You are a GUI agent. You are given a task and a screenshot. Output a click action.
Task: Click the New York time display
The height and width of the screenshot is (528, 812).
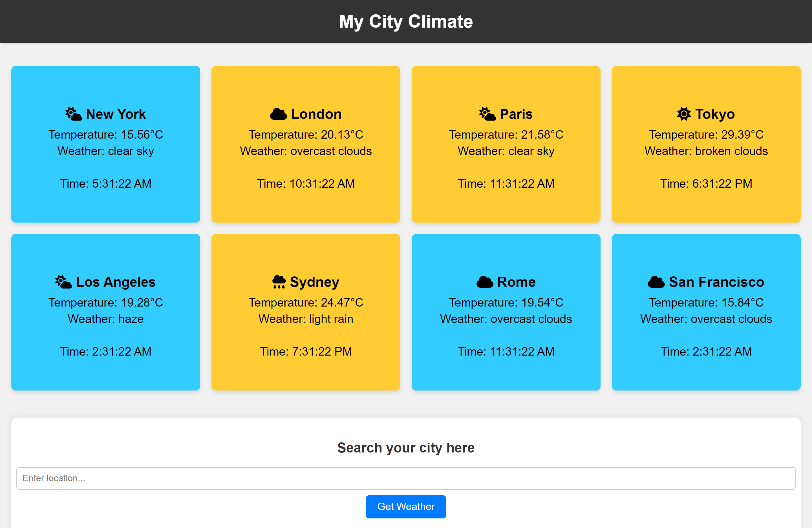click(x=105, y=184)
